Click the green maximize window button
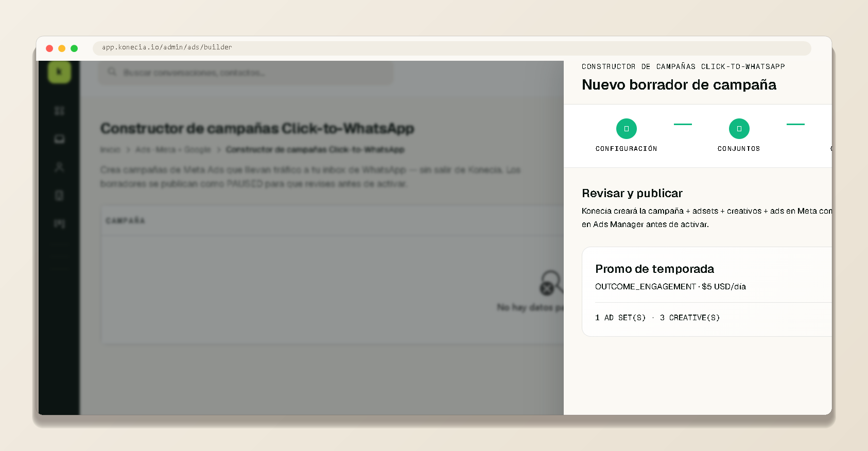Image resolution: width=868 pixels, height=451 pixels. point(74,48)
